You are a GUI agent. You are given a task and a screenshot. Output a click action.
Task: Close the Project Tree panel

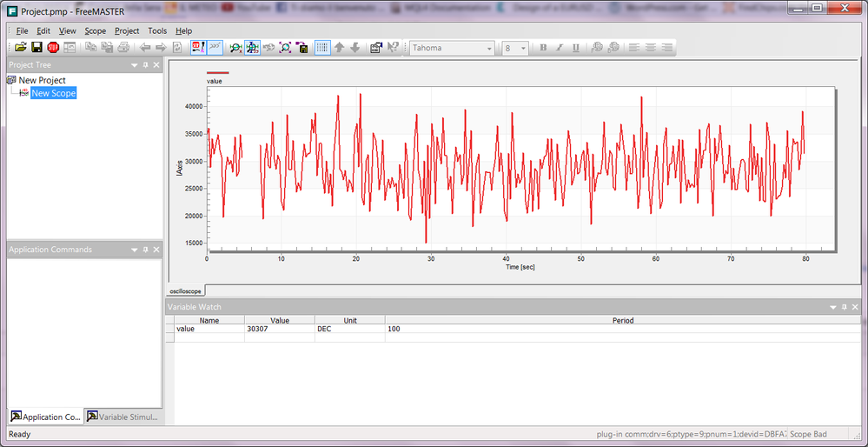(156, 65)
